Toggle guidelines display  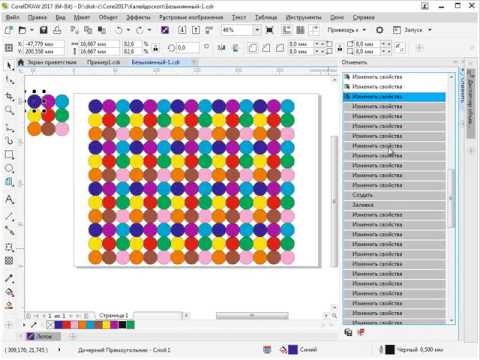(314, 30)
